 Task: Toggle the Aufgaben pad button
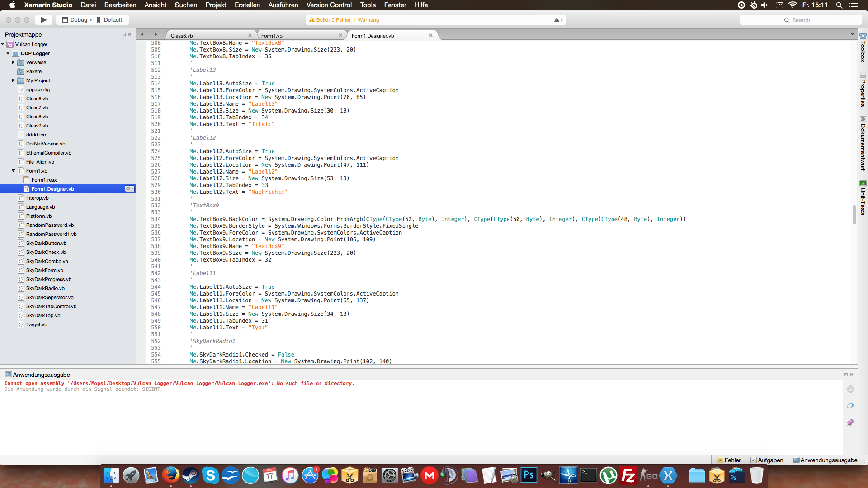coord(767,460)
